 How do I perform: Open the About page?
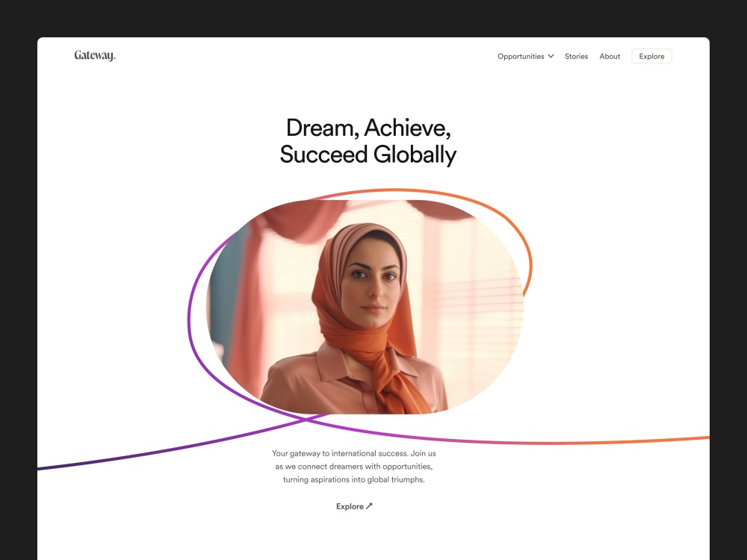610,56
